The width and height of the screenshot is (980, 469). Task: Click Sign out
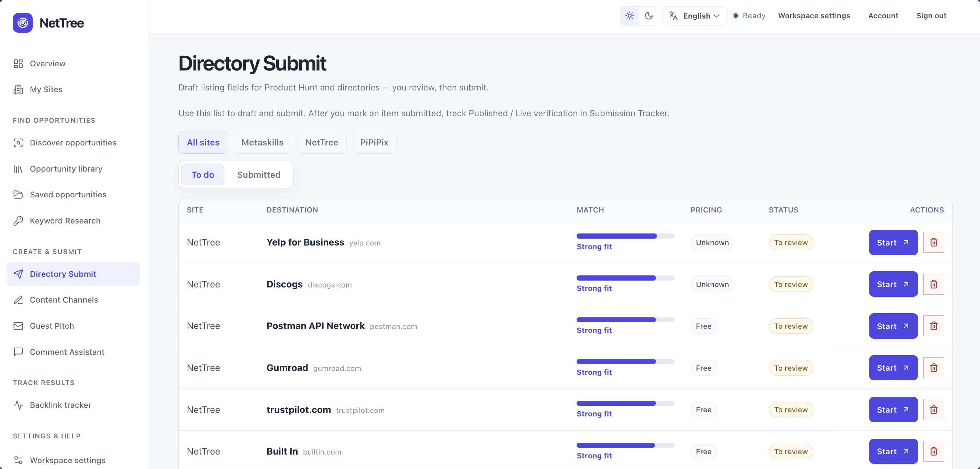pyautogui.click(x=931, y=15)
